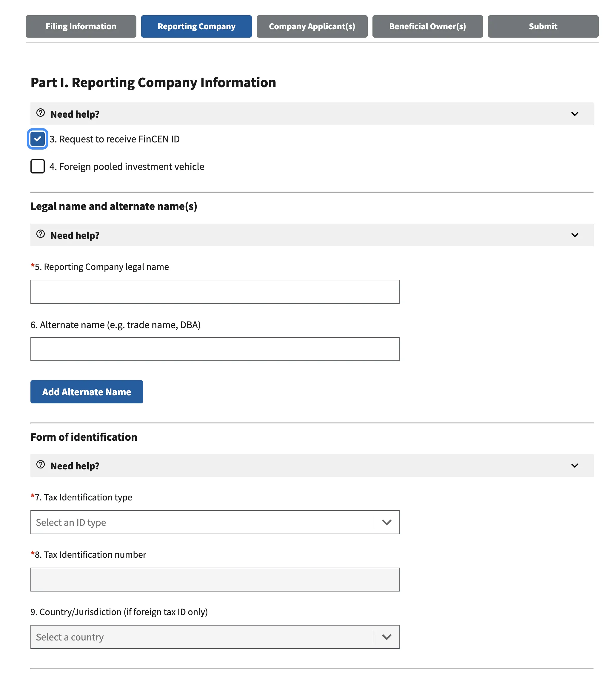Click the Alternate name text field
Screen dimensions: 616x676
[215, 349]
